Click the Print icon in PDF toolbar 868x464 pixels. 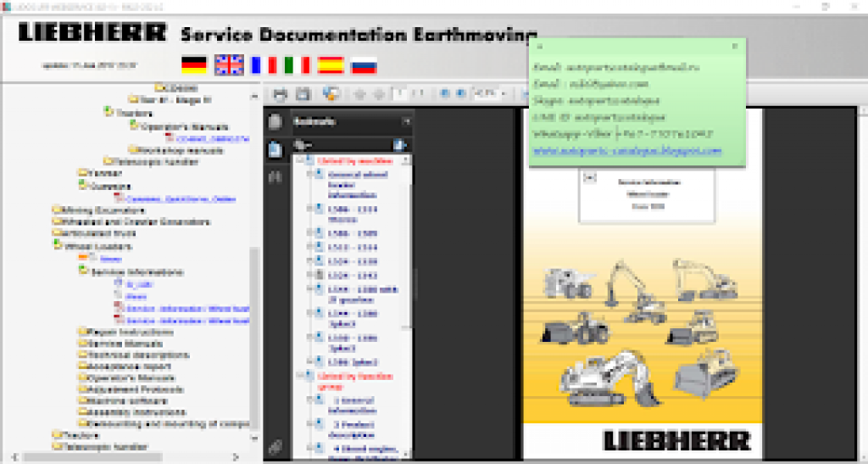[x=280, y=94]
